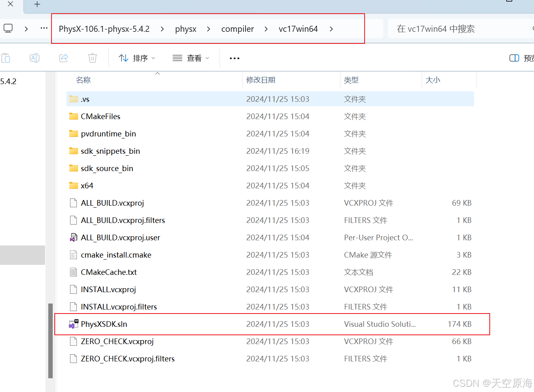
Task: Go to PhysX-106.1-physx-5.4.2 breadcrumb
Action: (104, 29)
